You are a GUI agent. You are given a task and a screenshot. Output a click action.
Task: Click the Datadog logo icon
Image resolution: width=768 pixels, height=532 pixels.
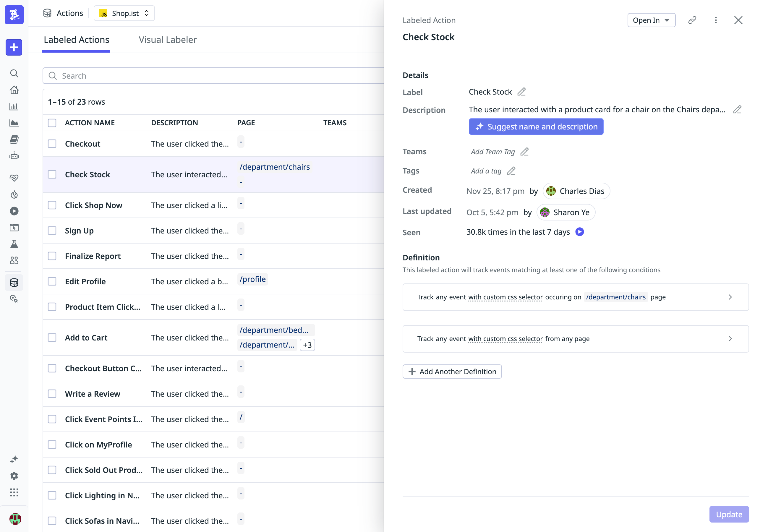tap(14, 15)
